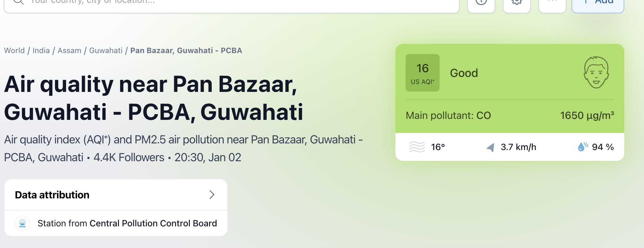
Task: Click the wind direction arrow icon
Action: coord(490,147)
